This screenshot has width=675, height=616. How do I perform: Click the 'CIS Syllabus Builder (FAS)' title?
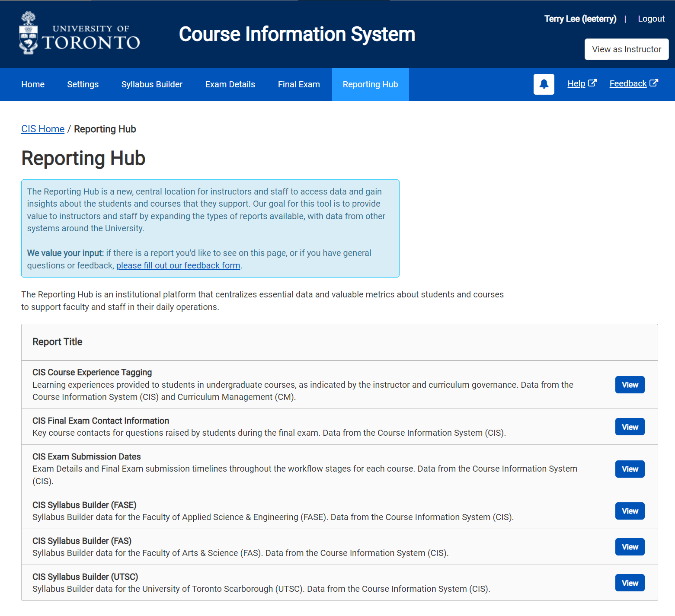[x=82, y=541]
